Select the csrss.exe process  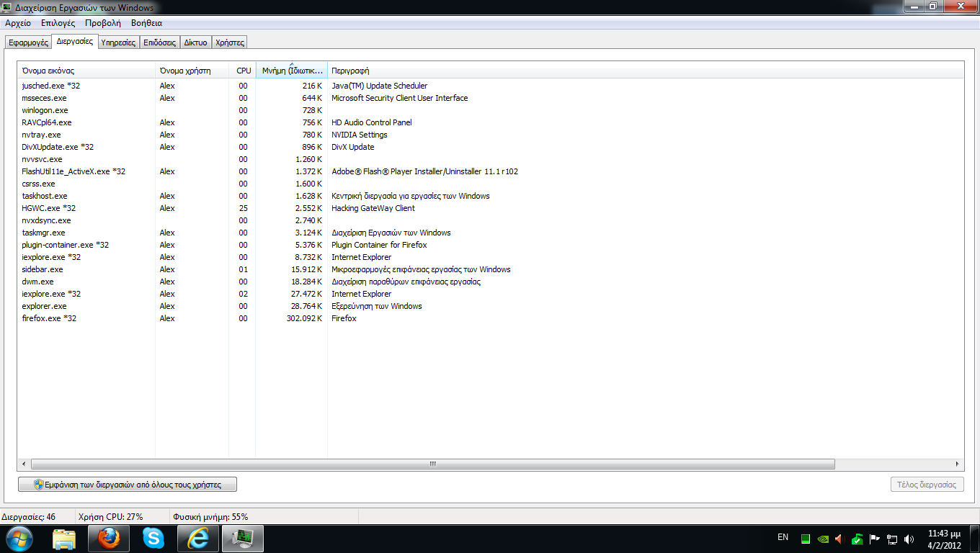coord(491,184)
